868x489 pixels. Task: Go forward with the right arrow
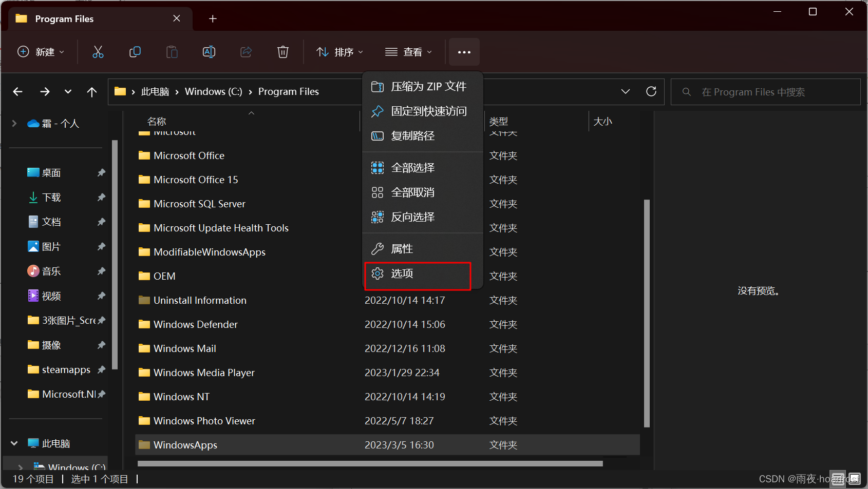coord(45,92)
